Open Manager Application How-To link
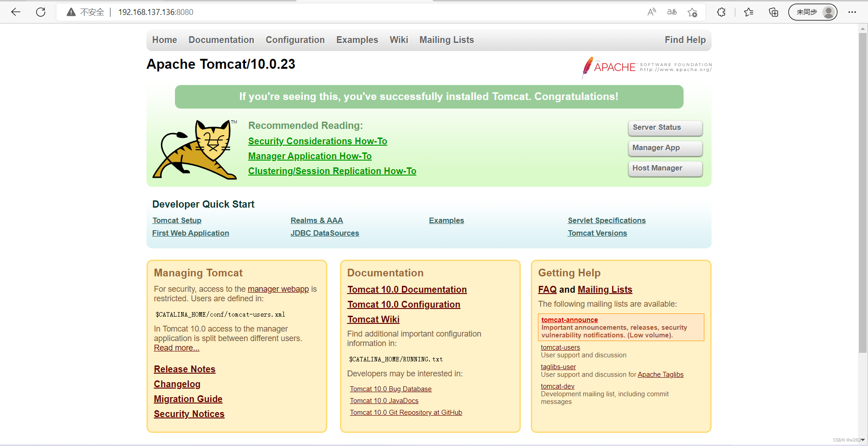The image size is (868, 446). coord(310,156)
